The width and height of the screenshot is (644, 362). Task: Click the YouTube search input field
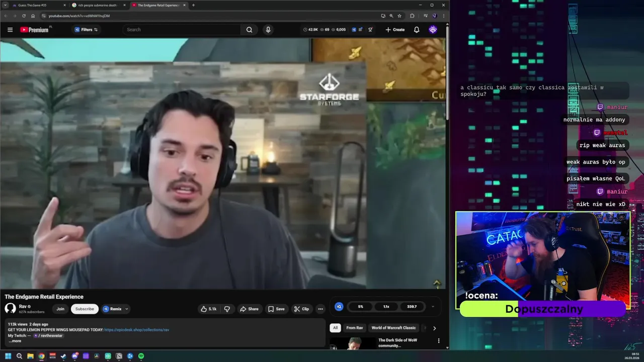click(182, 30)
